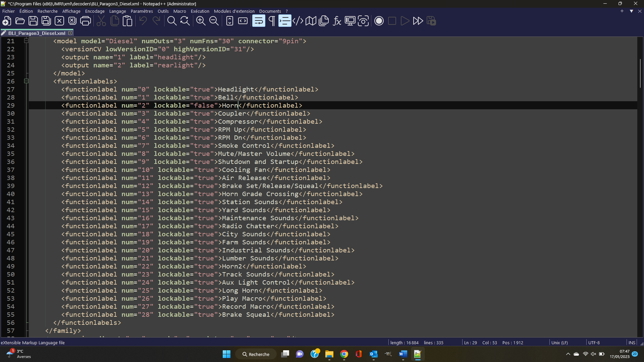The image size is (644, 362).
Task: Open Word from the taskbar
Action: pyautogui.click(x=403, y=354)
